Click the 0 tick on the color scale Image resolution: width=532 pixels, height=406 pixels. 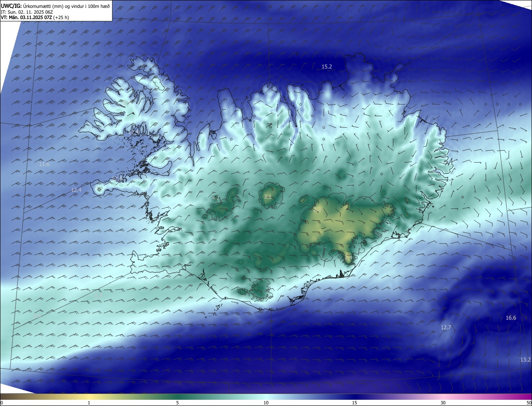[x=2, y=403]
